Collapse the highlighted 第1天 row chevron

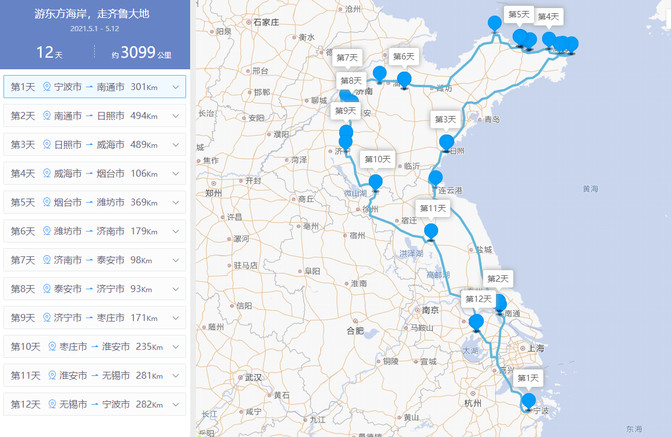(x=176, y=87)
